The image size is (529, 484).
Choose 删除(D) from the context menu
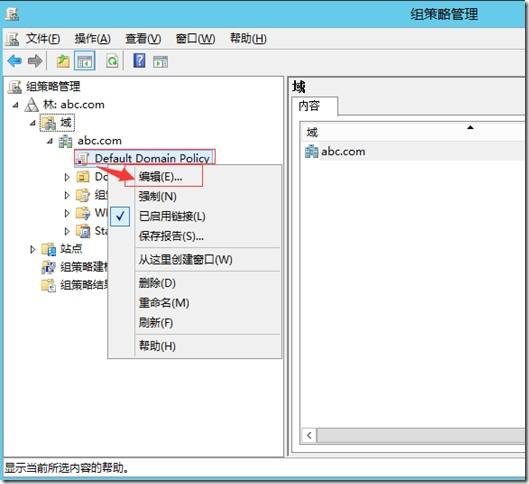[157, 283]
